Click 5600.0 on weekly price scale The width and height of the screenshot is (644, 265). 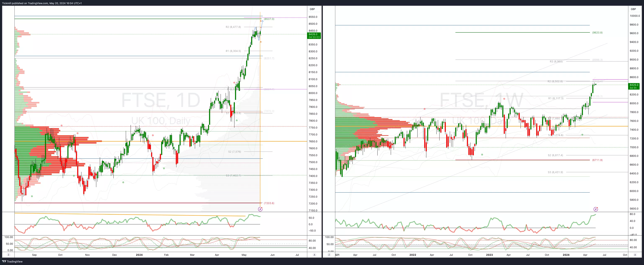point(634,208)
